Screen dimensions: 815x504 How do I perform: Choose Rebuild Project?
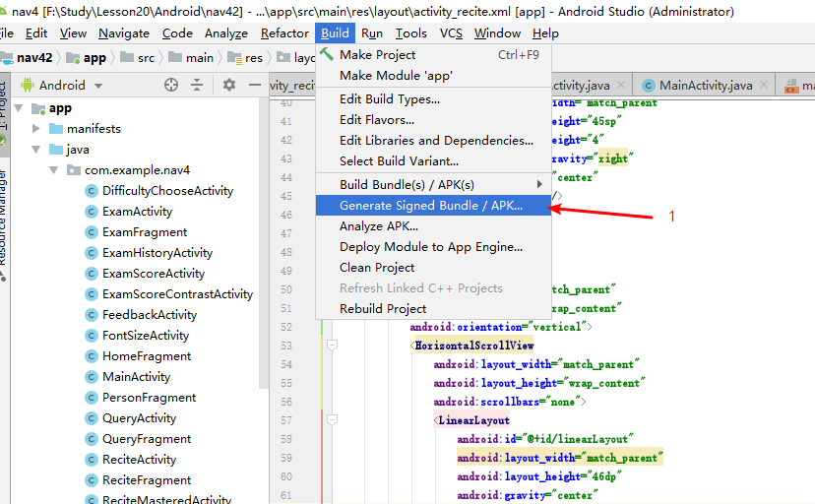pyautogui.click(x=433, y=309)
